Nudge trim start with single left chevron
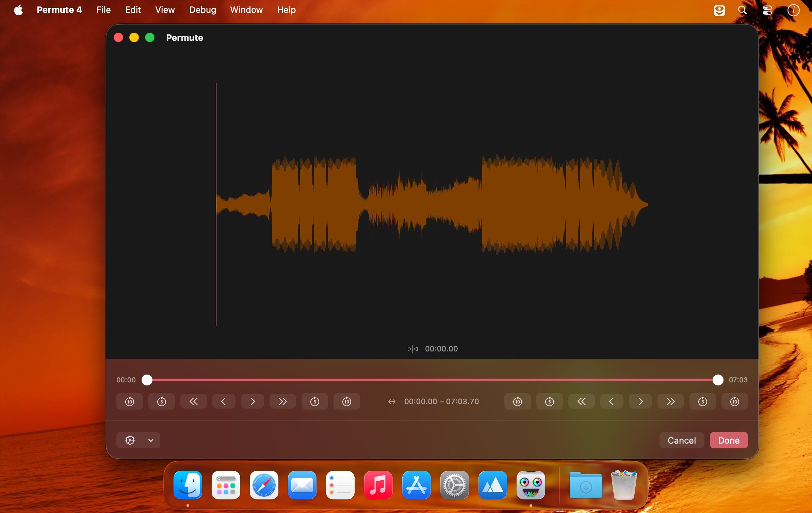The image size is (812, 513). point(224,401)
